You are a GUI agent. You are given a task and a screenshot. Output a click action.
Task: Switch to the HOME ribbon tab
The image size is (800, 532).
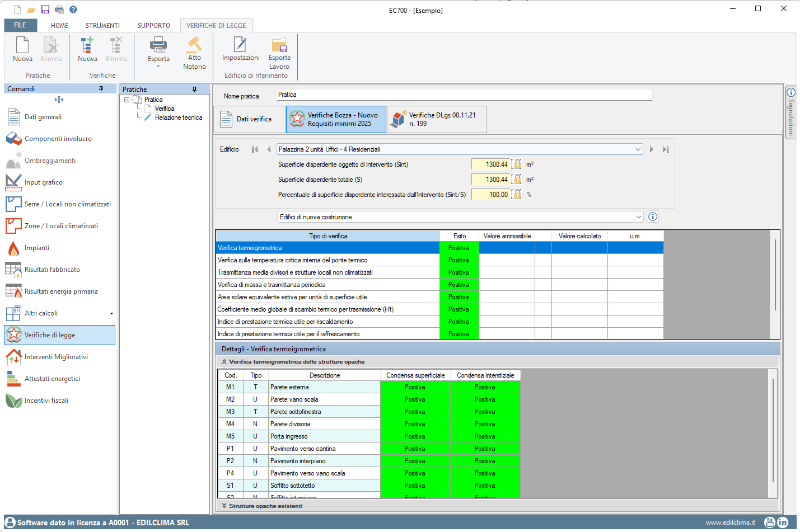click(60, 26)
